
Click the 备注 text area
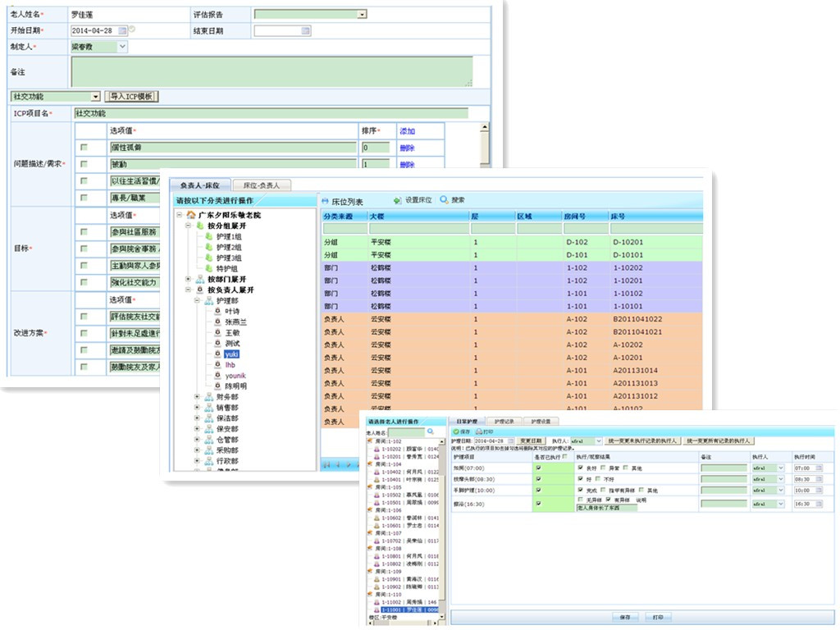tap(271, 71)
